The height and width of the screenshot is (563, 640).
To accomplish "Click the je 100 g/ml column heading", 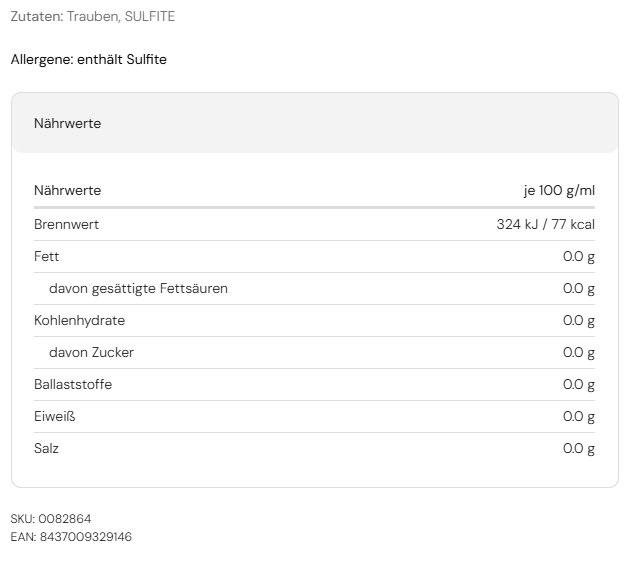I will click(x=559, y=191).
